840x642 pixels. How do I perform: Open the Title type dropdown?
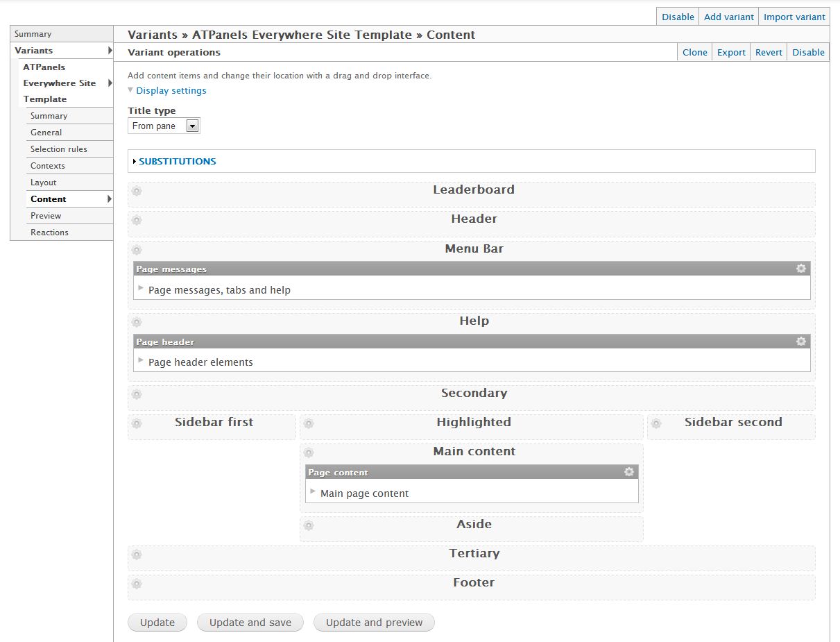click(x=164, y=126)
